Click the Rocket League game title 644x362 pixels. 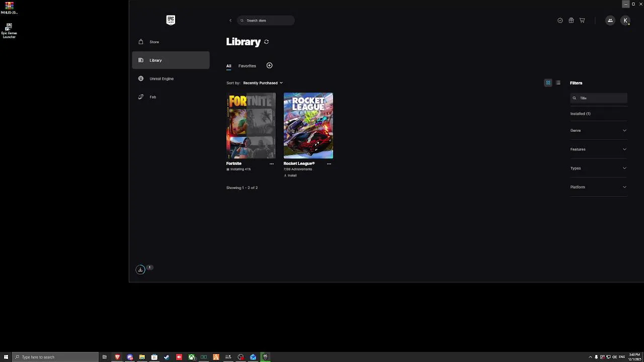(299, 163)
